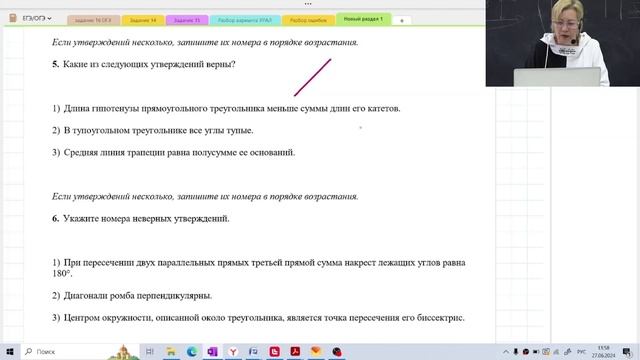The height and width of the screenshot is (360, 640).
Task: Open the notification center icon
Action: click(627, 352)
